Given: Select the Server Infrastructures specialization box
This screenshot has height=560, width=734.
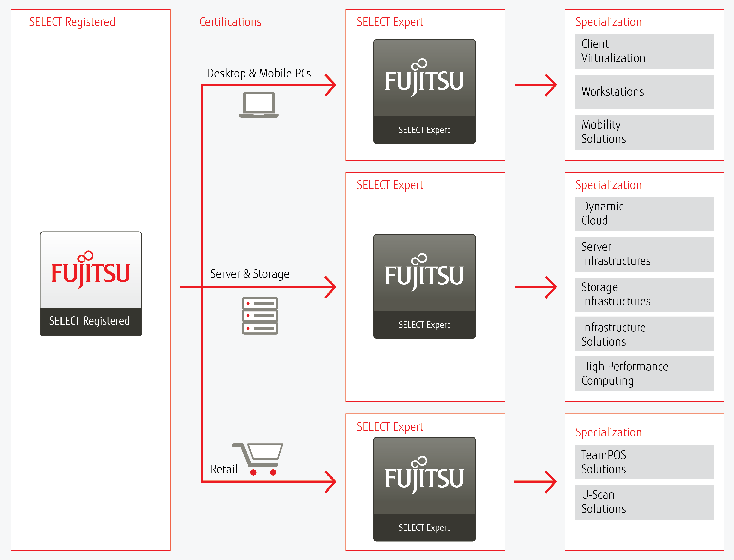Looking at the screenshot, I should point(644,254).
